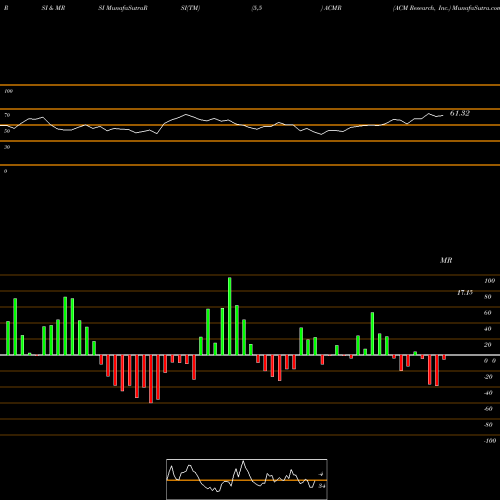500x500 pixels.
Task: Click the MR scale label 60
Action: [488, 313]
